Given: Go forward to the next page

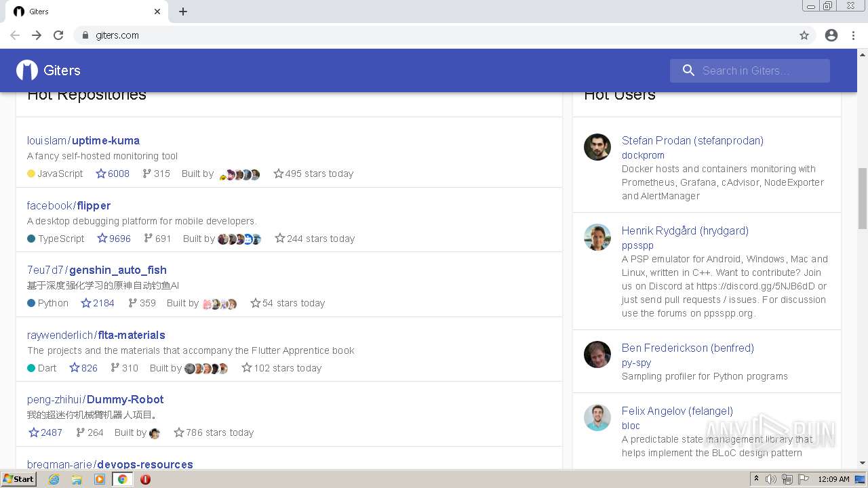Looking at the screenshot, I should pyautogui.click(x=37, y=35).
